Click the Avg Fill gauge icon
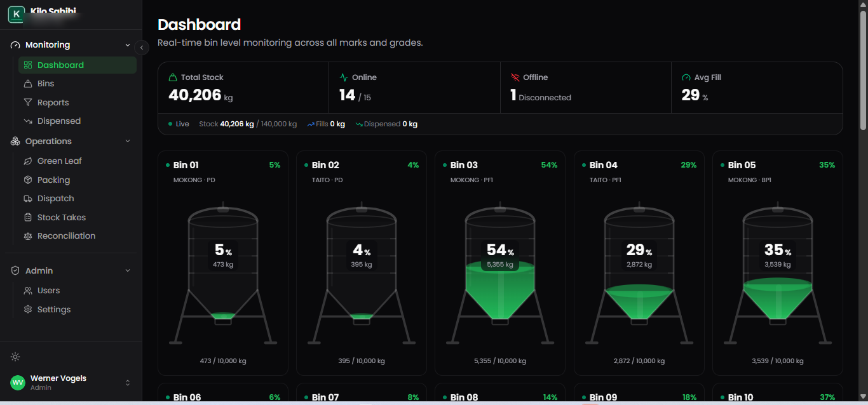Viewport: 868px width, 405px height. (686, 77)
